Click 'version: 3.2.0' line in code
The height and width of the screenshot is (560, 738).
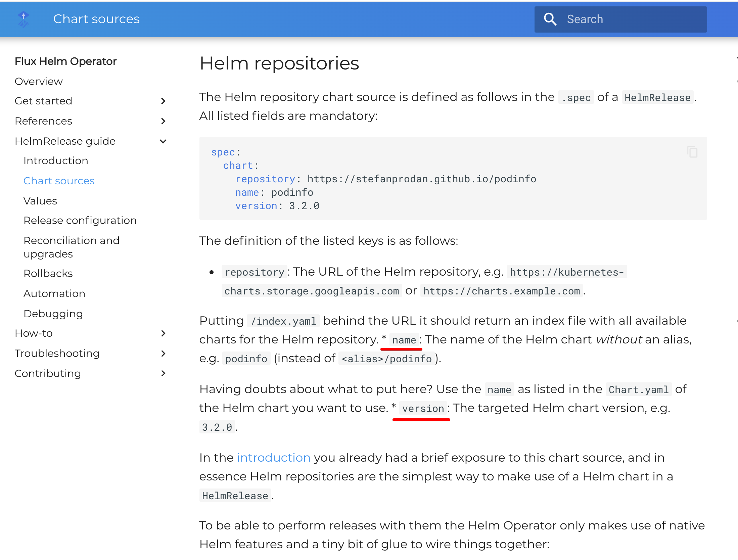[x=277, y=206]
